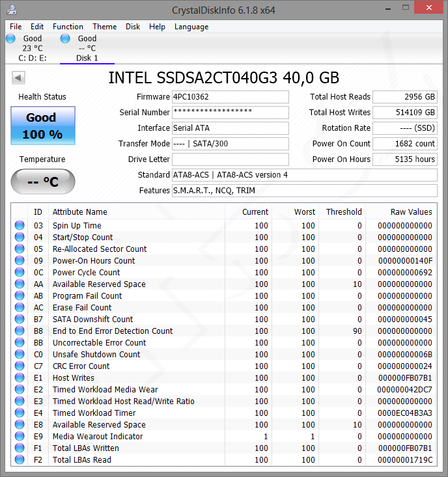448x477 pixels.
Task: Maximize the CrystalDiskInfo window
Action: [406, 8]
